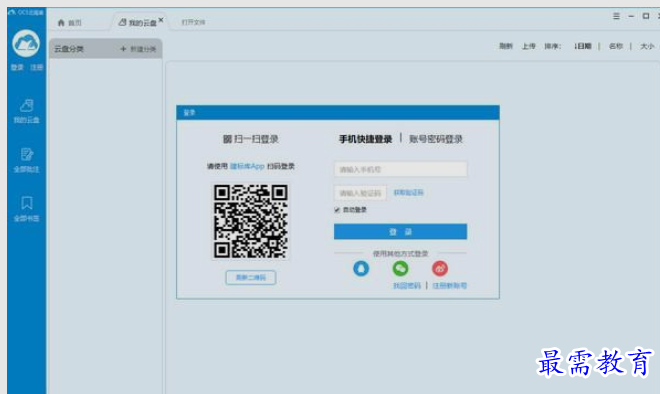
Task: Click the QR code image
Action: pos(251,221)
